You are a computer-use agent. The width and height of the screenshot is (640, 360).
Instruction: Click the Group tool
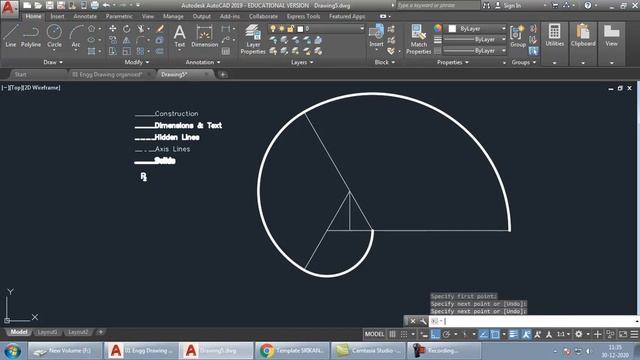518,36
